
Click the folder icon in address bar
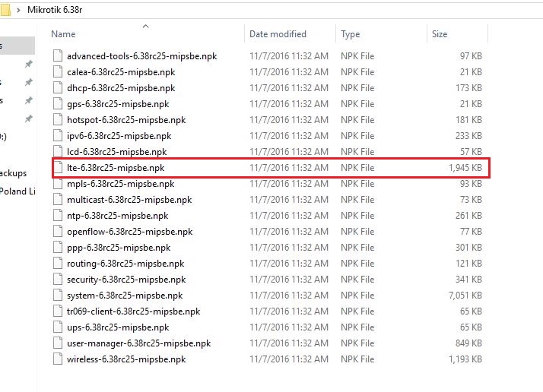pos(5,10)
